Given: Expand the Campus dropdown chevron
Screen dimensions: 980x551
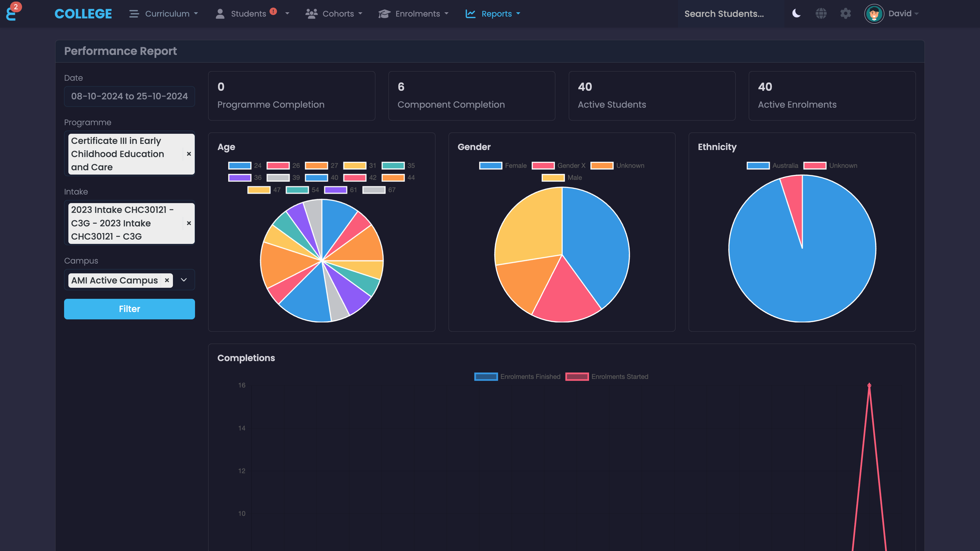Looking at the screenshot, I should [x=184, y=280].
